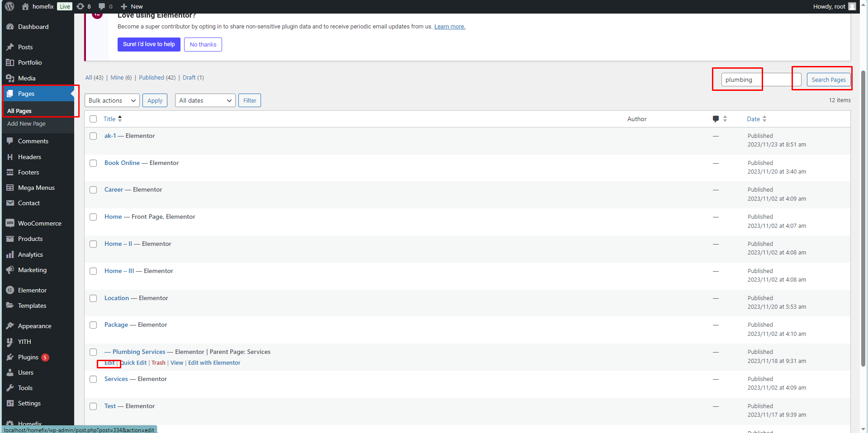Click the Apply bulk action button
The width and height of the screenshot is (868, 433).
[155, 100]
